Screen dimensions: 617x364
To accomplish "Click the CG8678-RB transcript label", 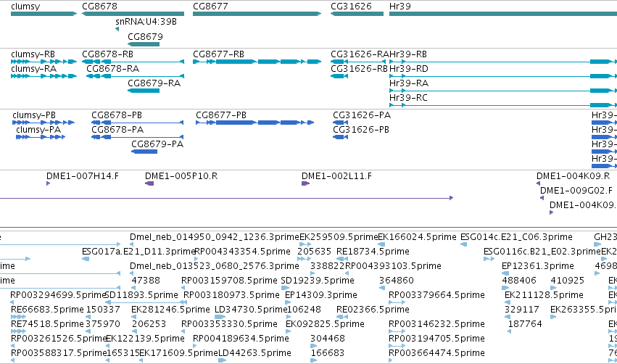I will pos(107,54).
